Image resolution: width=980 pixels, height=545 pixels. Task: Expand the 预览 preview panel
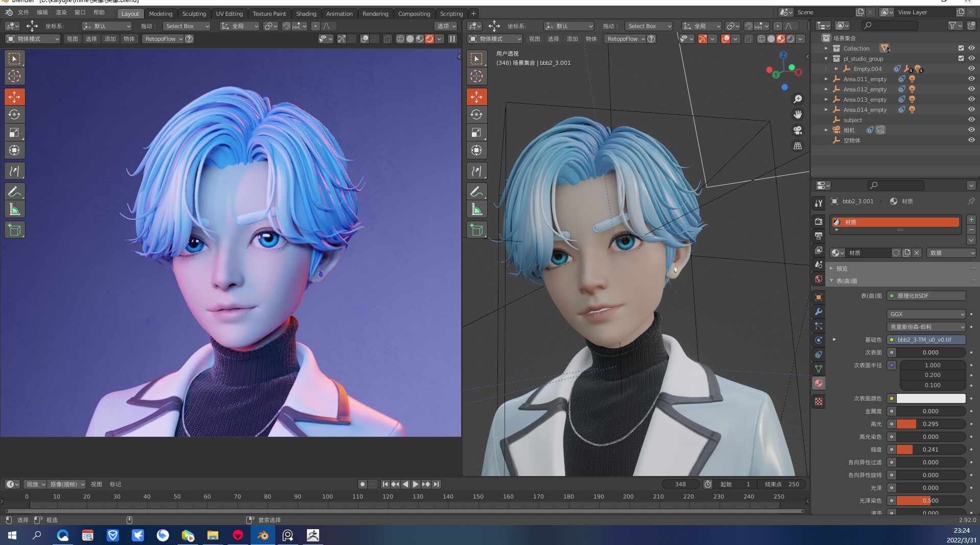[x=842, y=268]
